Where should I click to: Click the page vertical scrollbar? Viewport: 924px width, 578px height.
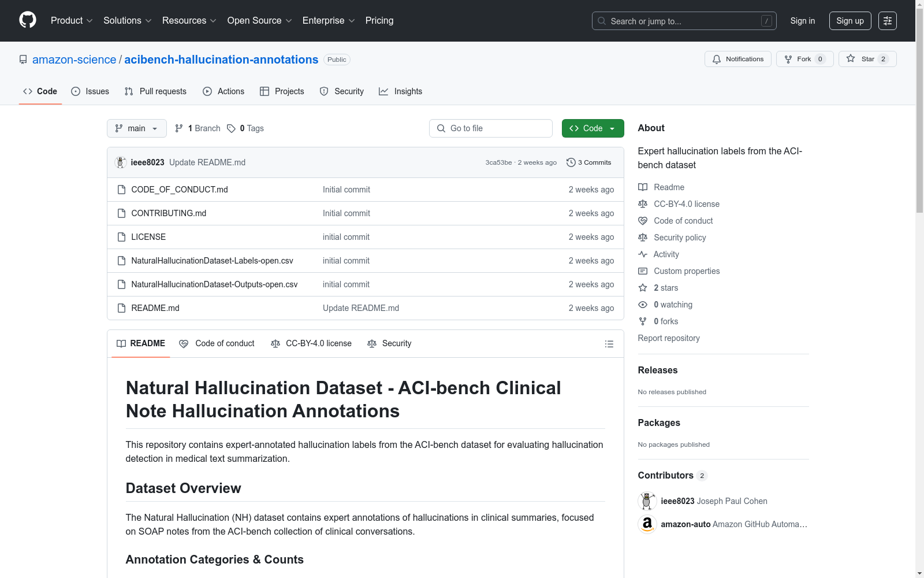919,289
